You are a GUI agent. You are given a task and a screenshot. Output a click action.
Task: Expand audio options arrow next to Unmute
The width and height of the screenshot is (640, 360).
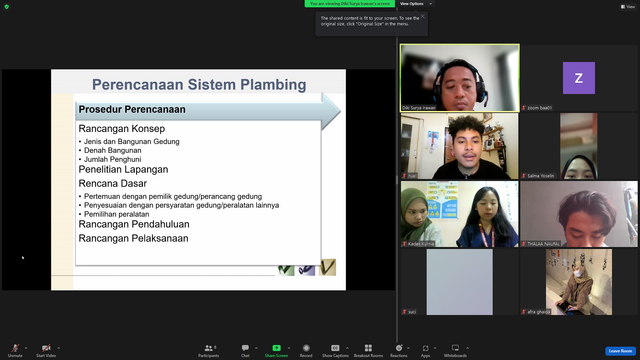point(26,348)
